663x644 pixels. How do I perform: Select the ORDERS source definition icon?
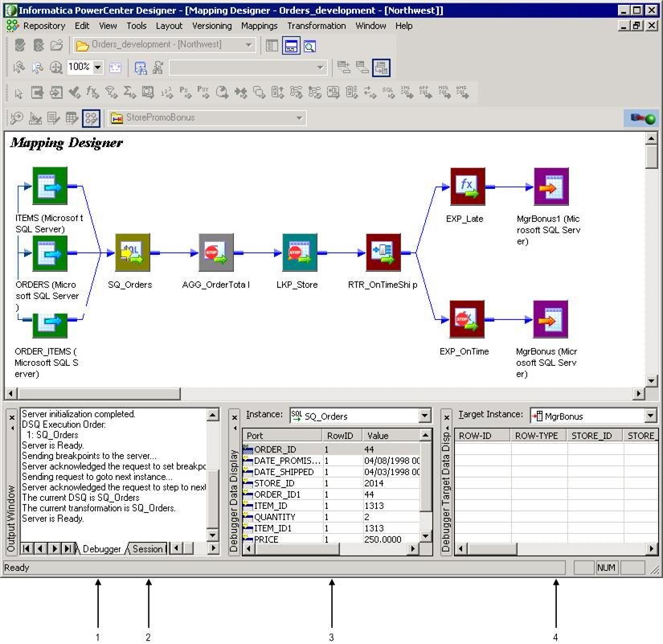coord(50,252)
